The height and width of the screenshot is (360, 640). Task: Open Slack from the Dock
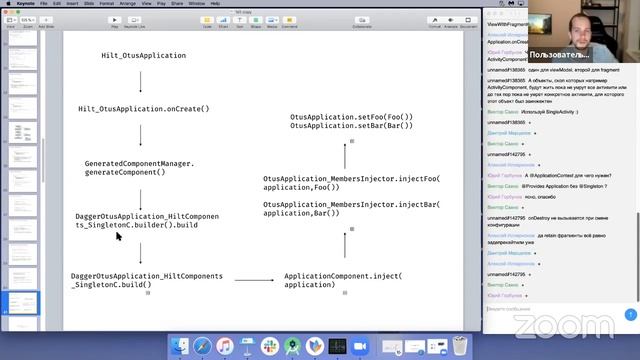[x=270, y=346]
